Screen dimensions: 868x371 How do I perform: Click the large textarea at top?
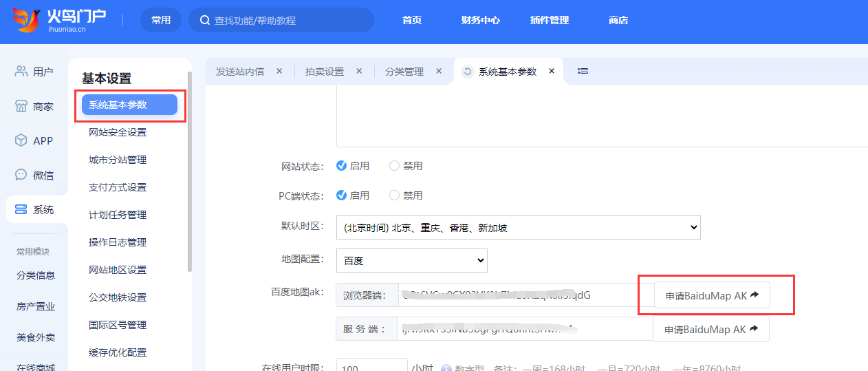tap(602, 117)
